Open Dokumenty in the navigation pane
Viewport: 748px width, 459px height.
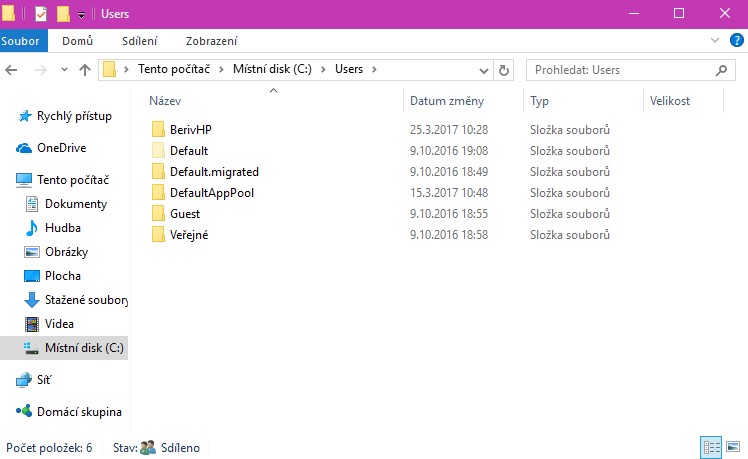pos(76,204)
